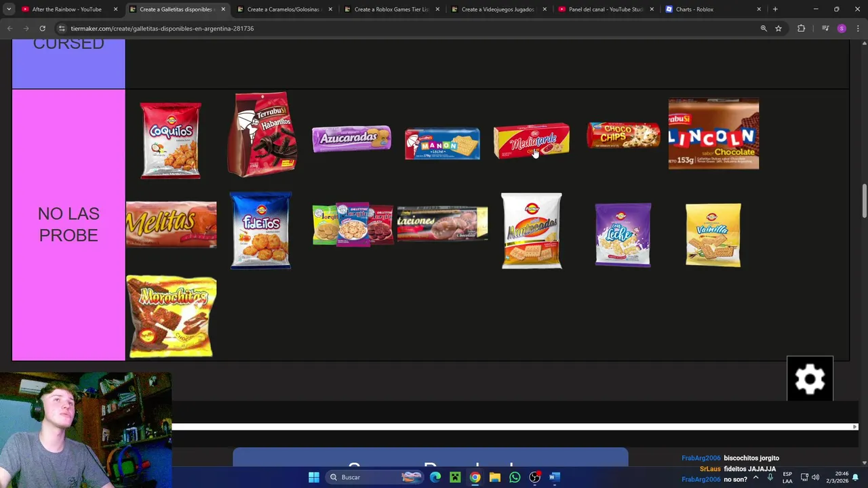This screenshot has height=488, width=868.
Task: Open the Chrome three-dot menu
Action: [858, 28]
